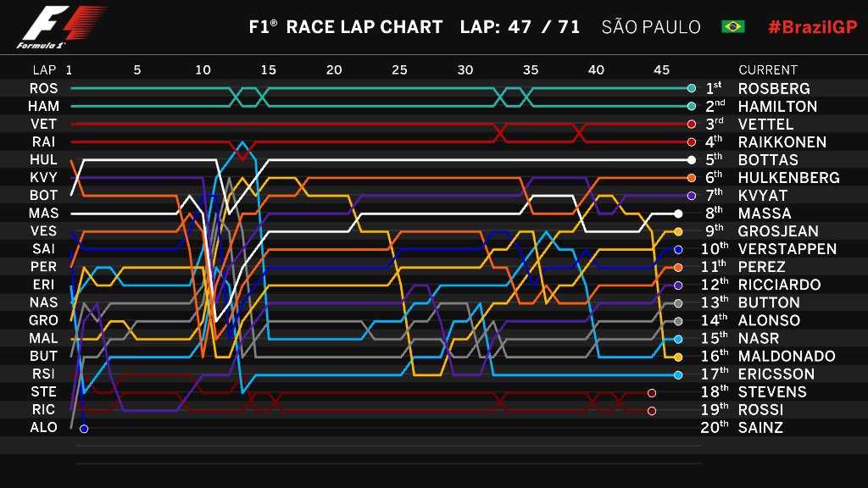The height and width of the screenshot is (488, 868).
Task: Click Grosjean's yellow marker dot in 9th
Action: 678,231
